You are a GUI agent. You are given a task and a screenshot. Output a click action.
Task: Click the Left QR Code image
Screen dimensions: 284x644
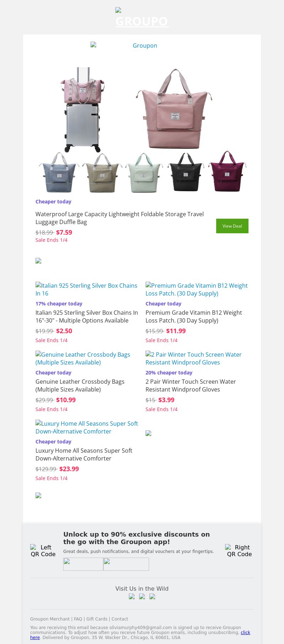pyautogui.click(x=43, y=550)
